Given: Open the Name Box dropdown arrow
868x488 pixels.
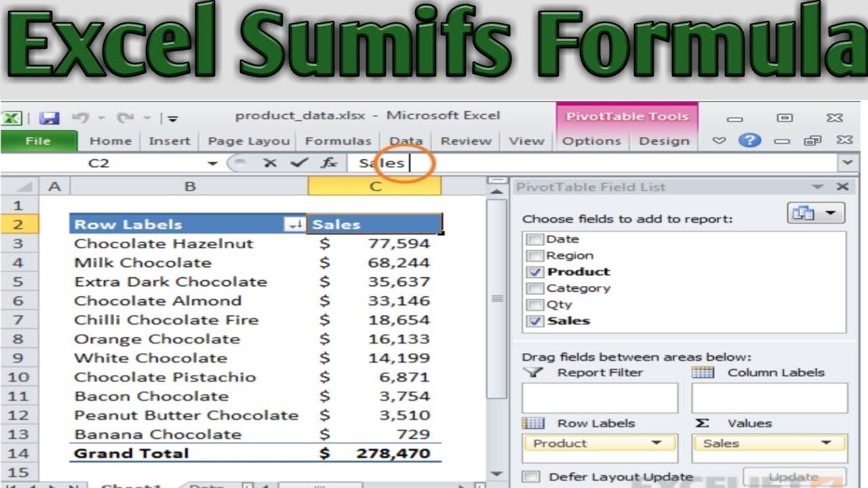Looking at the screenshot, I should click(x=213, y=163).
